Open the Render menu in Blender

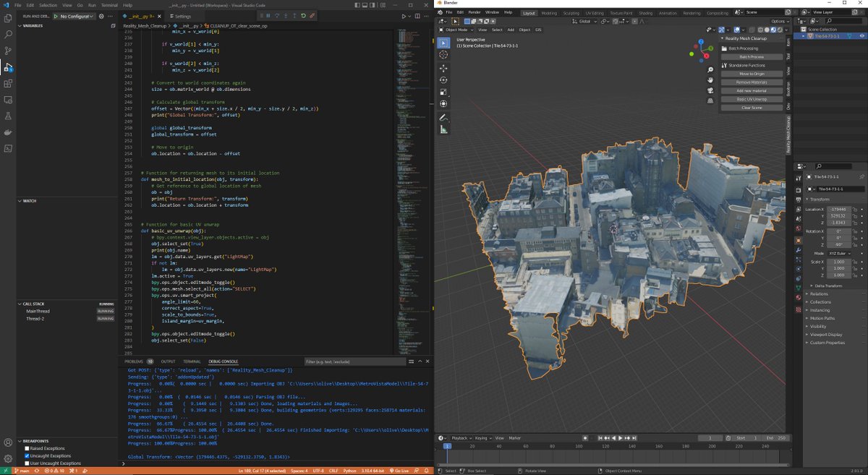coord(474,12)
